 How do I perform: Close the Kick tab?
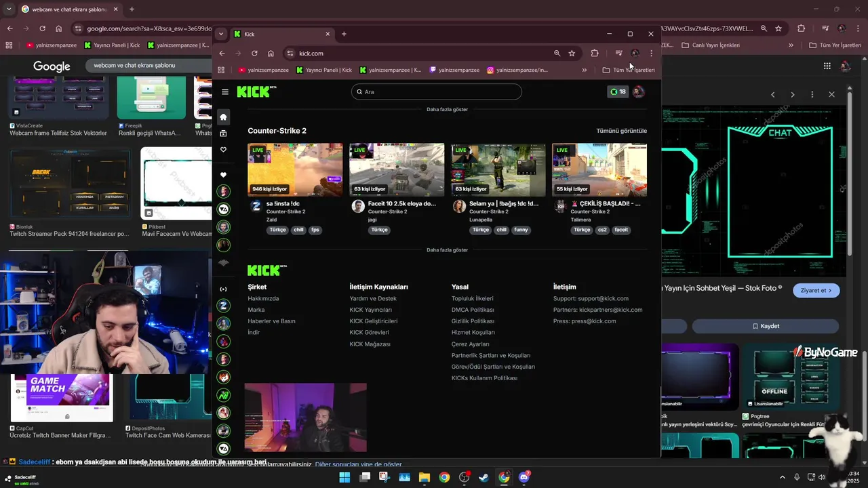328,34
